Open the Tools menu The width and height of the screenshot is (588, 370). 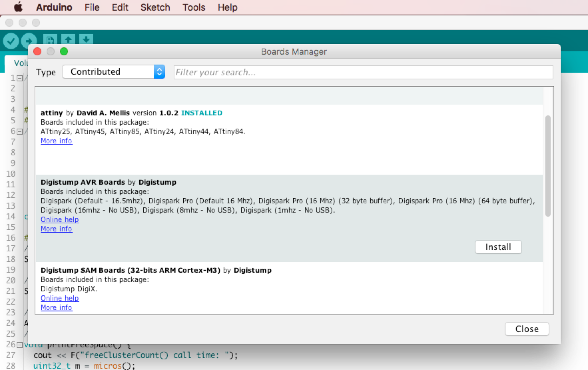[194, 7]
